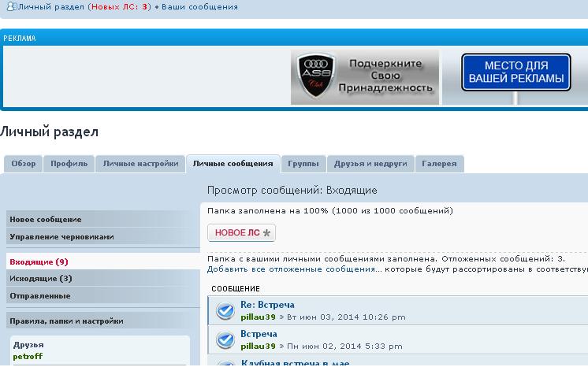Choose Новое сообщение in the sidebar
This screenshot has width=588, height=367.
[x=46, y=220]
